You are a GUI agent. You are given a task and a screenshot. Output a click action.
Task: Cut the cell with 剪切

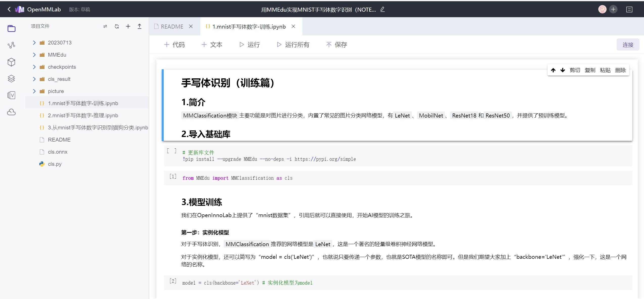pos(575,70)
